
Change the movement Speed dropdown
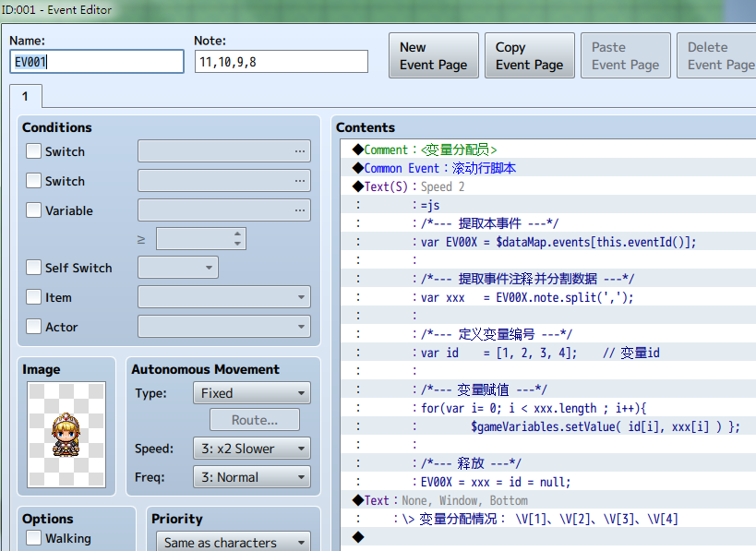pyautogui.click(x=252, y=449)
